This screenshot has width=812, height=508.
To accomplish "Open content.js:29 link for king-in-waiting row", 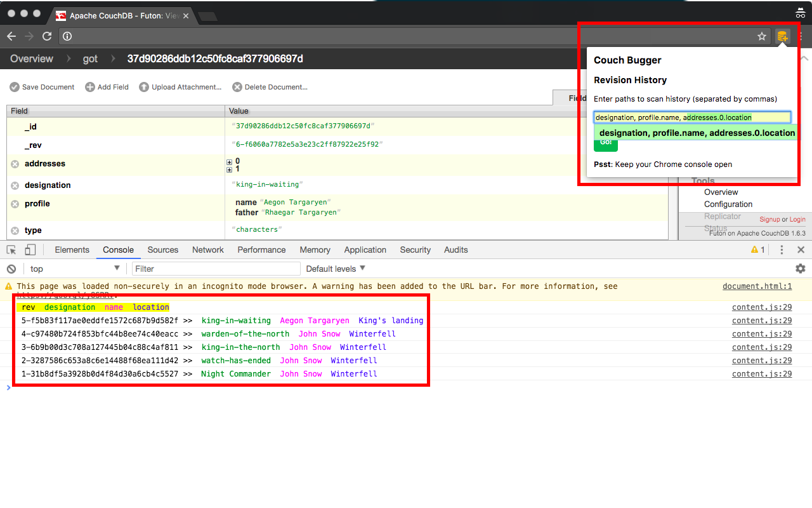I will [x=762, y=321].
